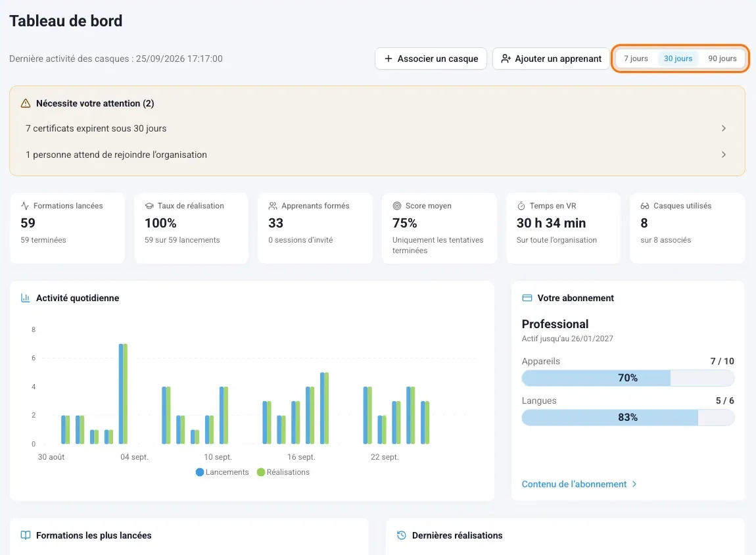Click the Professional plan name

click(555, 324)
